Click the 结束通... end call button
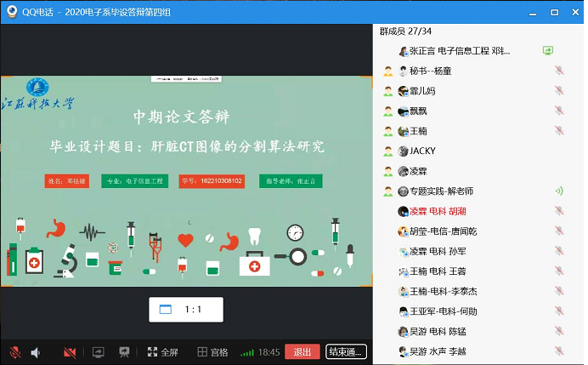 346,351
